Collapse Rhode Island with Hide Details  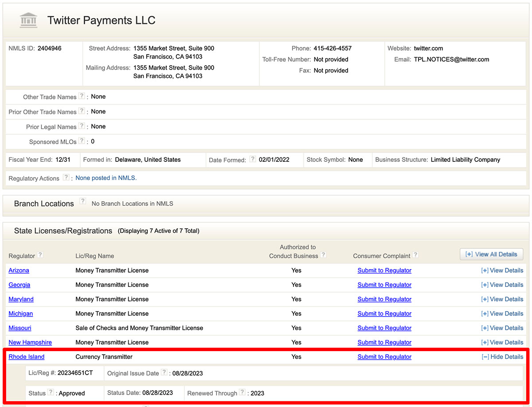(x=502, y=357)
